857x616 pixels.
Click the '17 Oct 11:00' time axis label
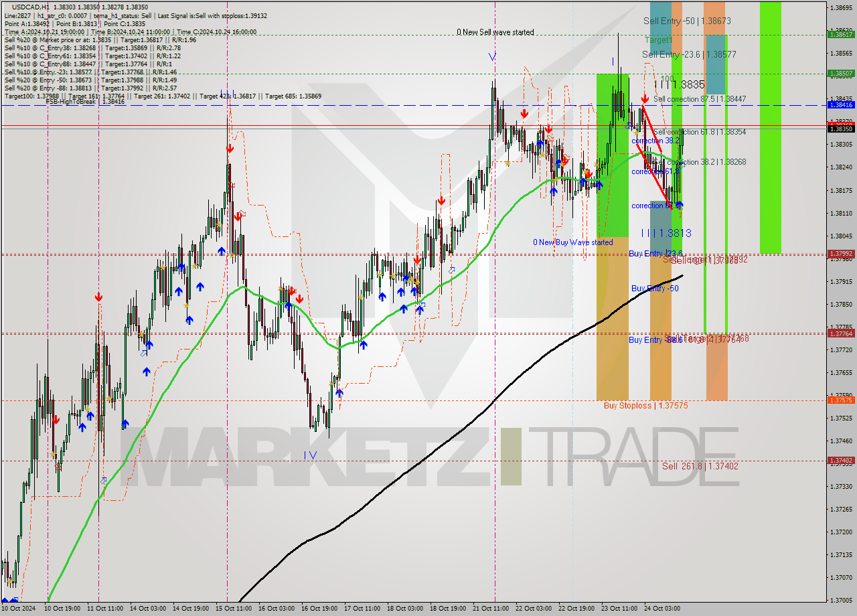pos(363,609)
